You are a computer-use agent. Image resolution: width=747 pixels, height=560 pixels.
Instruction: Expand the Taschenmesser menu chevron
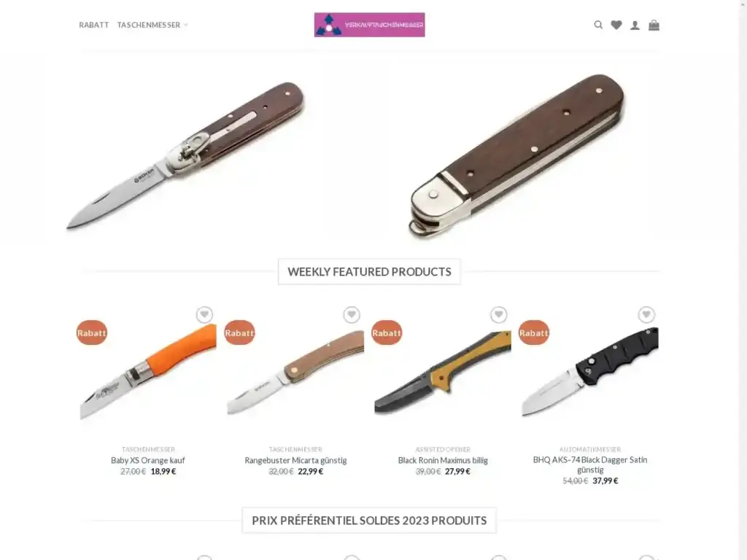(186, 26)
